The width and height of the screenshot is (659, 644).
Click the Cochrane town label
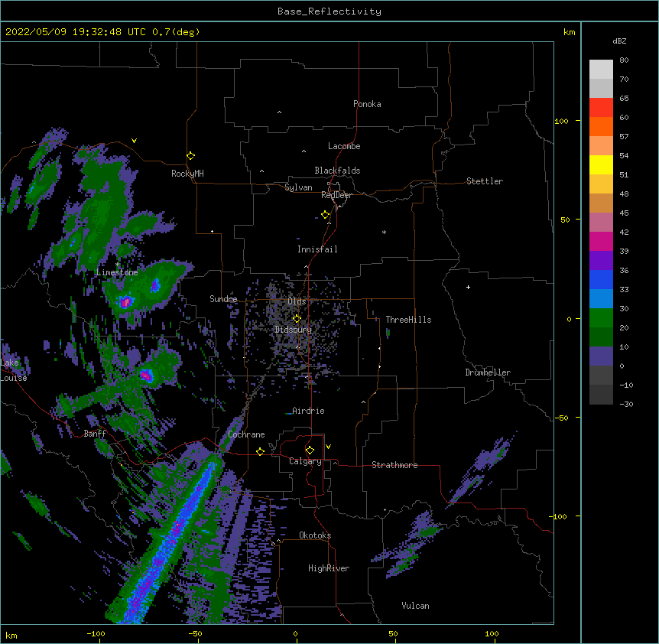coord(246,434)
